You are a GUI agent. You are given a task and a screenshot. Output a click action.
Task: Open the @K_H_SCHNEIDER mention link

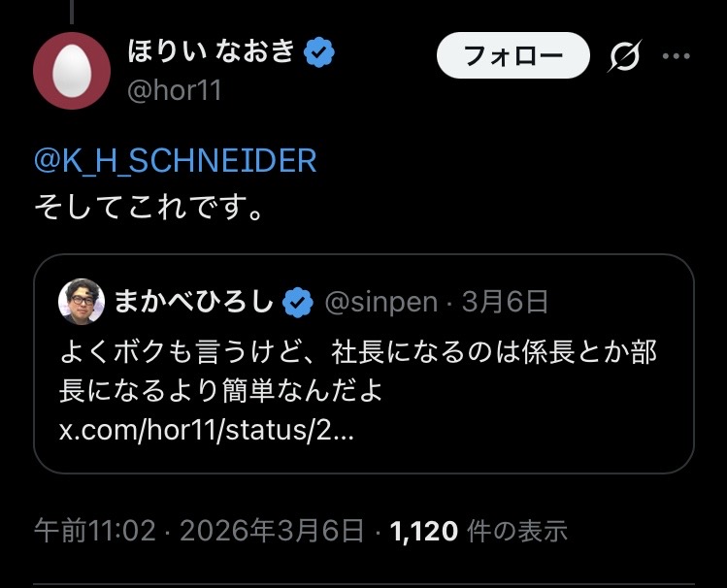pos(176,160)
